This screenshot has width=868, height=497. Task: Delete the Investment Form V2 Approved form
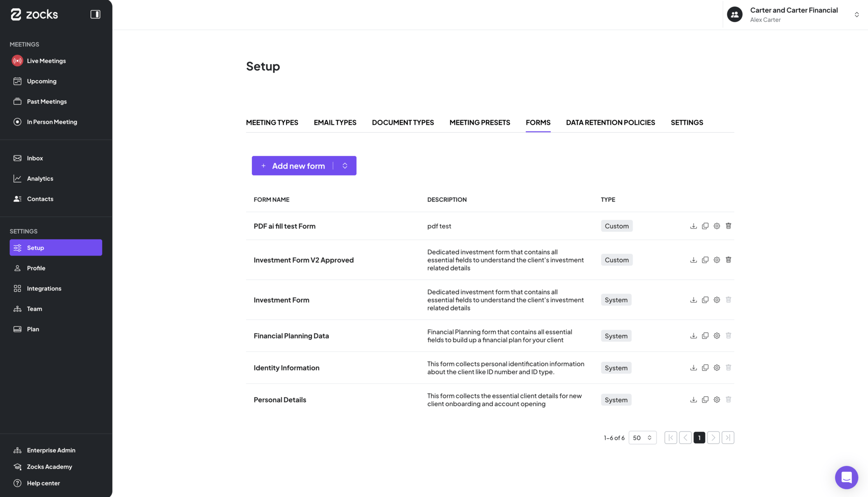point(728,260)
